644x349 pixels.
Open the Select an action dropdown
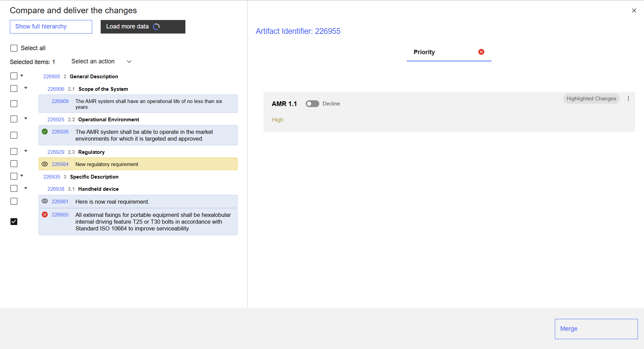tap(101, 61)
